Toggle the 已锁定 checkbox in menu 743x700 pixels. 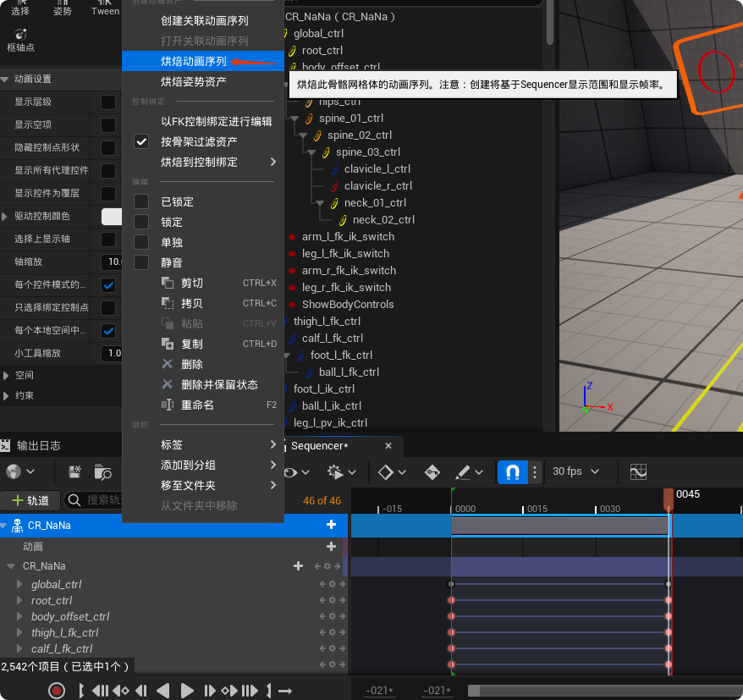141,202
